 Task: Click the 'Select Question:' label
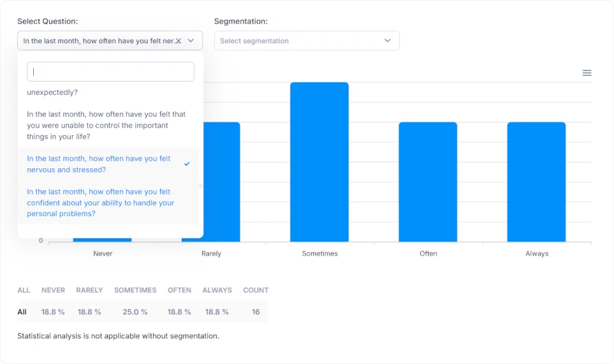tap(47, 22)
